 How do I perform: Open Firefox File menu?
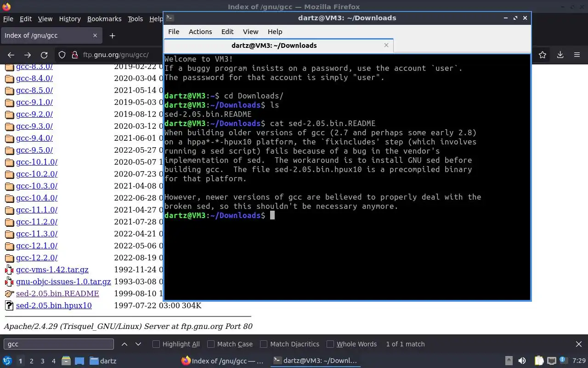(x=8, y=19)
